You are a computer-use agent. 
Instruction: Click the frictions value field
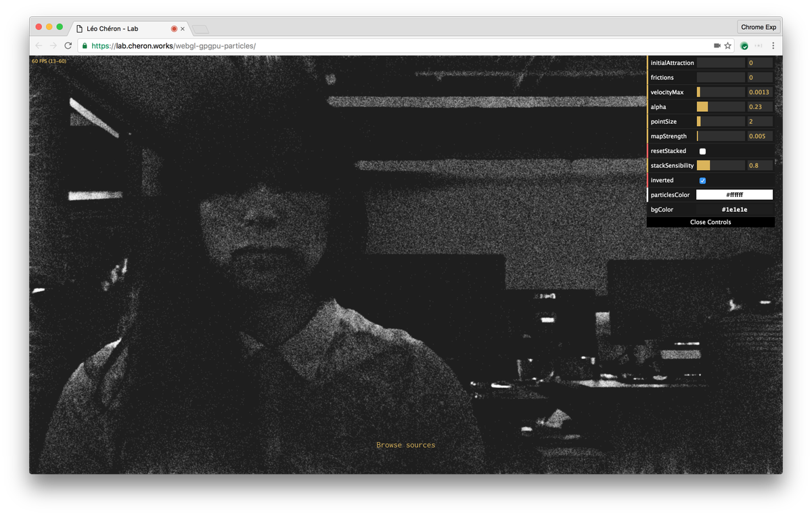(759, 77)
